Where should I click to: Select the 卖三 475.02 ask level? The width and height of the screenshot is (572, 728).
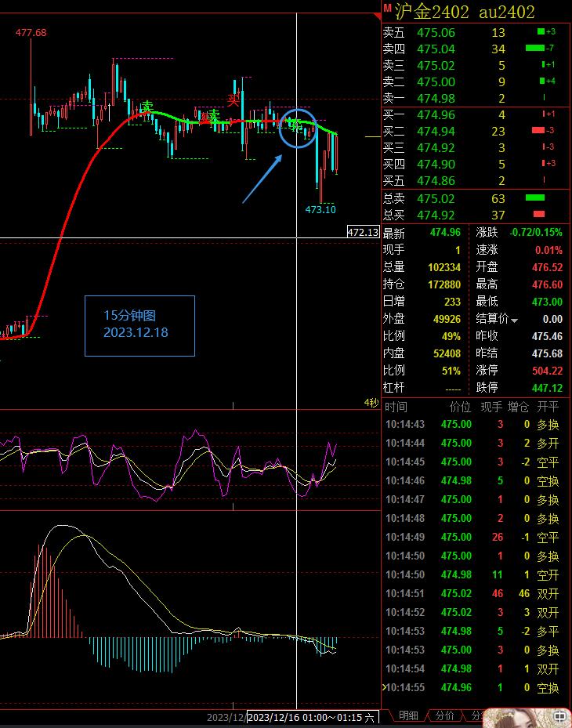476,66
